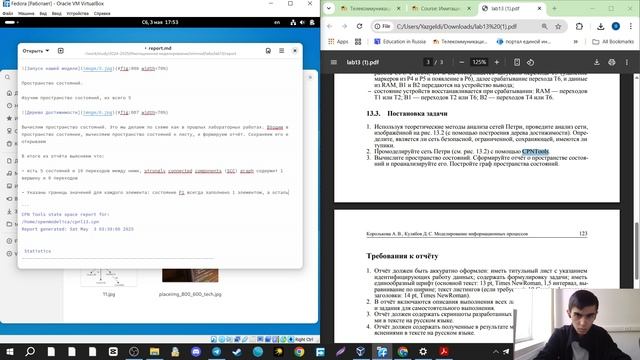This screenshot has width=640, height=360.
Task: Open Adobe Acrobat from the taskbar
Action: 444,351
